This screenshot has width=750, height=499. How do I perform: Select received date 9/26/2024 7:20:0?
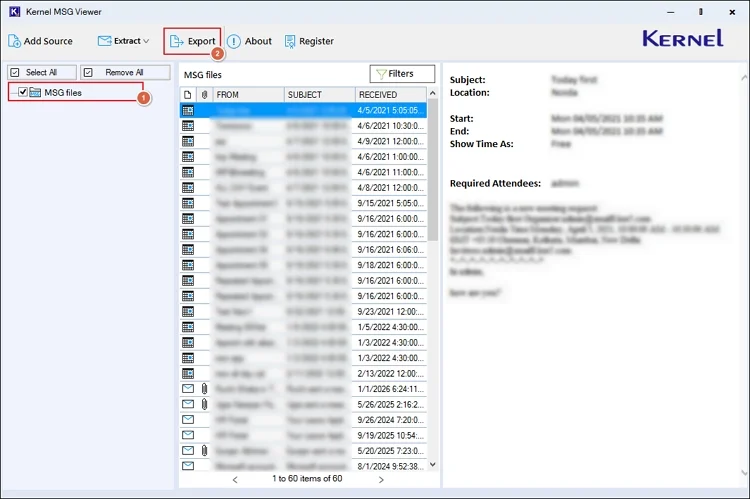click(390, 420)
